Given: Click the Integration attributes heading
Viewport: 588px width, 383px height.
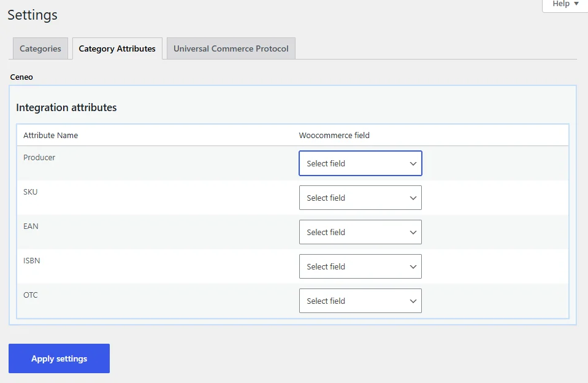Looking at the screenshot, I should pos(66,107).
